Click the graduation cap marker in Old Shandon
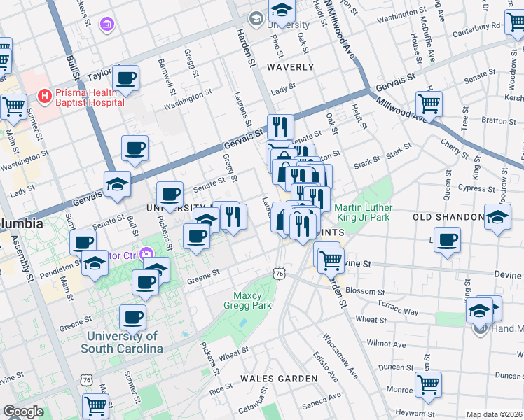 [497, 219]
